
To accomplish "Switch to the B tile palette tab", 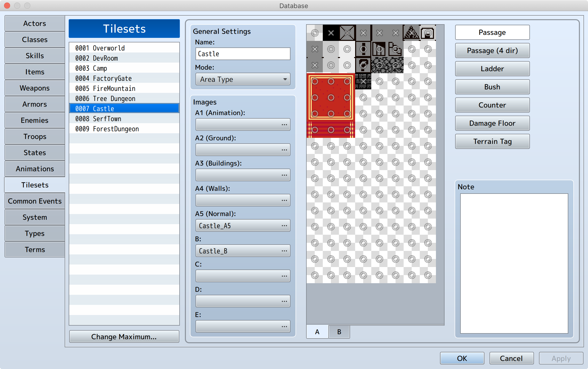I will click(339, 332).
